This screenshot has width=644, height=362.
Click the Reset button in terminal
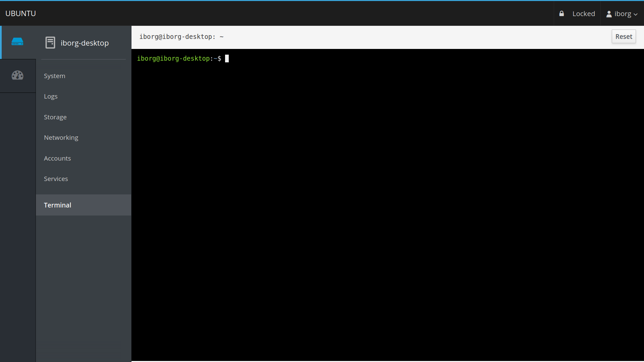[624, 36]
